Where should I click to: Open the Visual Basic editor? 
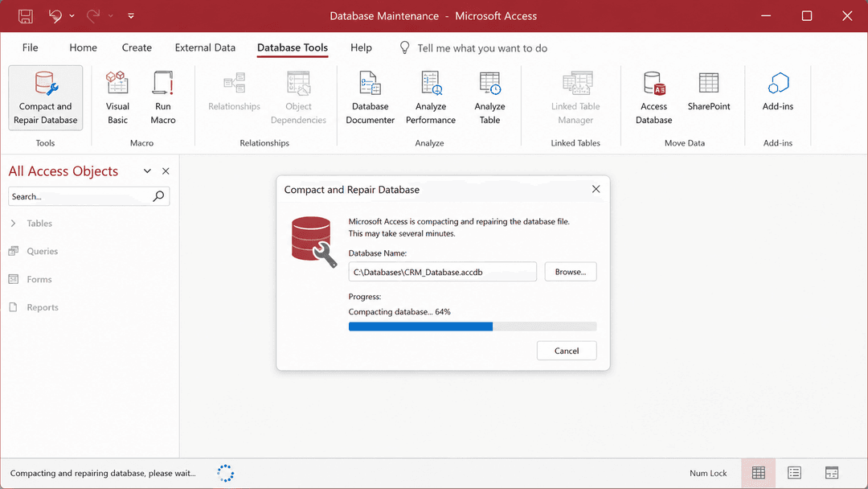(x=117, y=98)
